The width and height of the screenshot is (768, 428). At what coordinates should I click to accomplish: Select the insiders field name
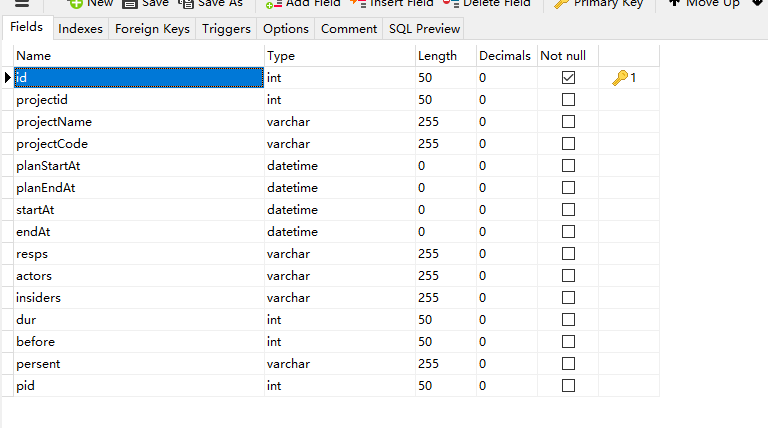pos(139,298)
